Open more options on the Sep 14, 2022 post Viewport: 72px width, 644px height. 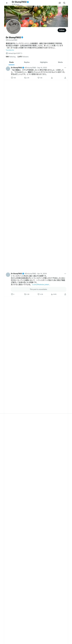coord(65,68)
